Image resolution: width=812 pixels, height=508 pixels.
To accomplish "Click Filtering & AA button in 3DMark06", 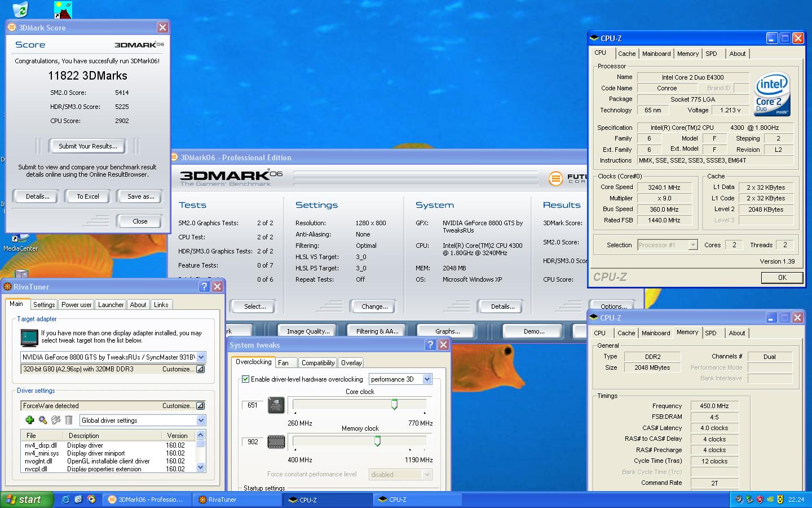I will coord(377,331).
